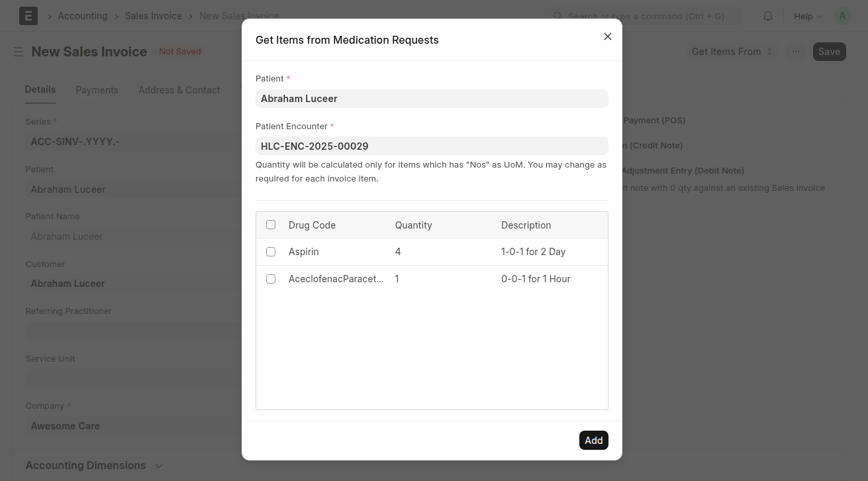Image resolution: width=868 pixels, height=481 pixels.
Task: Go to Accounting breadcrumb
Action: [x=83, y=16]
